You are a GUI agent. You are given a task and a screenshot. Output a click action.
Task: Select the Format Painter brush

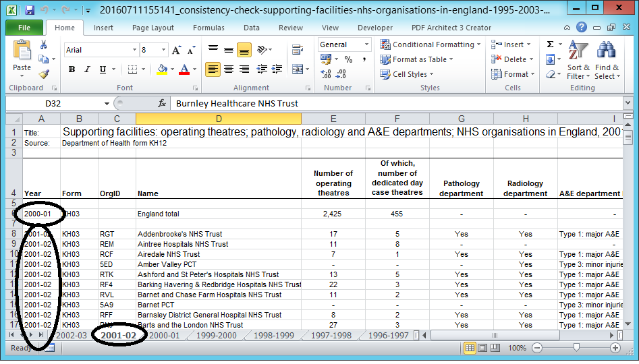44,74
